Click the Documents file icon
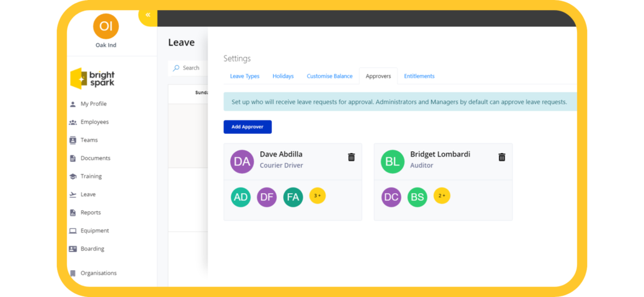The image size is (644, 297). 73,158
